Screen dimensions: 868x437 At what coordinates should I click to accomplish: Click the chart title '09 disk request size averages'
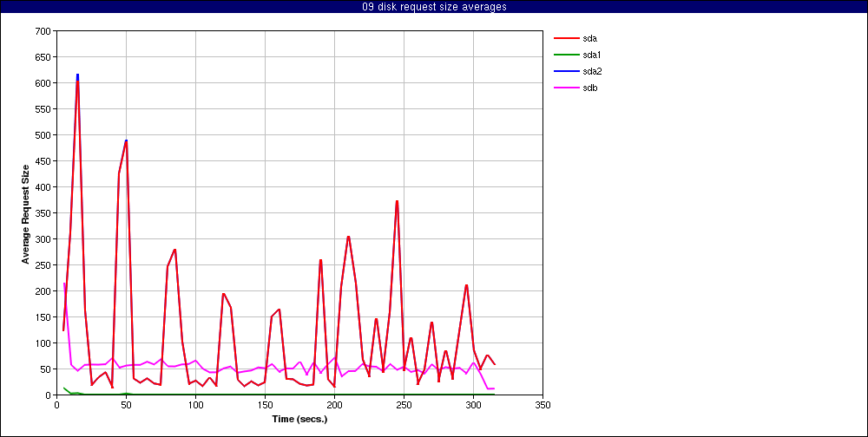click(433, 7)
